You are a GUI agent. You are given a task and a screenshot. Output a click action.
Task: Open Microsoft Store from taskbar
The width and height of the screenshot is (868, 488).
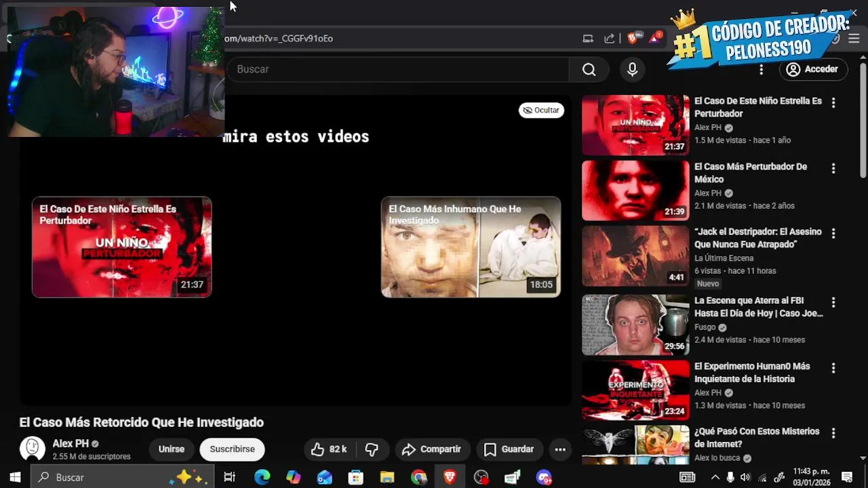click(355, 477)
